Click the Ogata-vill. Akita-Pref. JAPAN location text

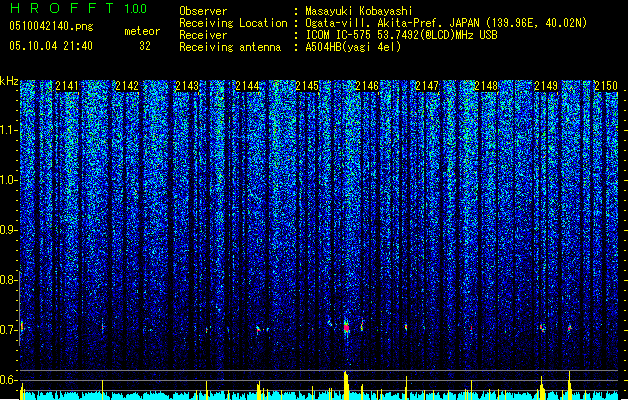point(446,23)
